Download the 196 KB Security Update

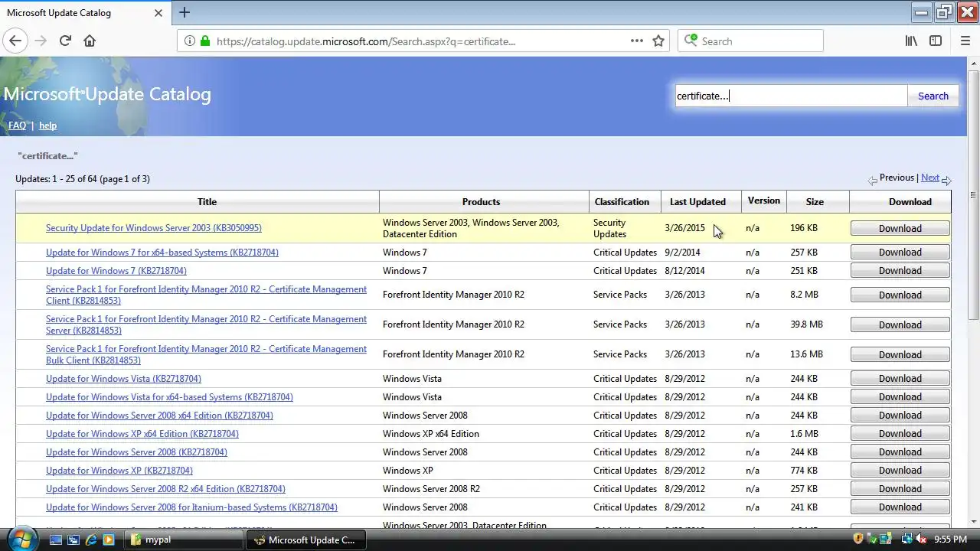click(900, 228)
